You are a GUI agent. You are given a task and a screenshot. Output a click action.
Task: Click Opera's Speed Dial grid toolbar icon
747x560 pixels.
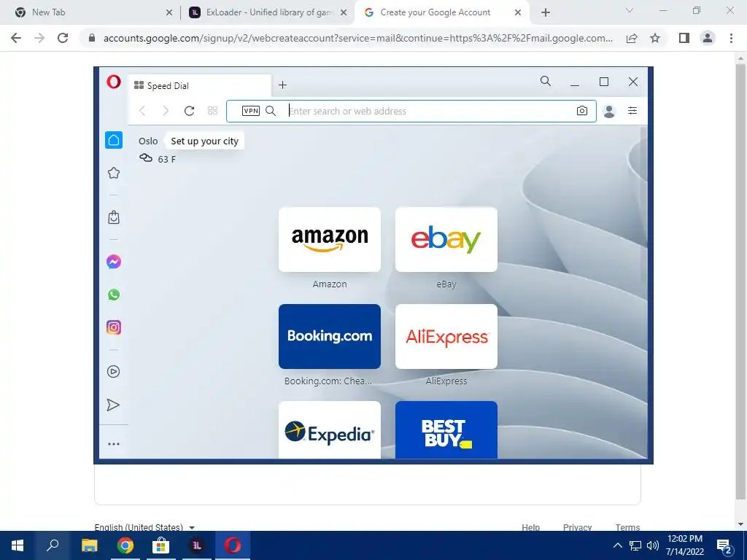click(212, 111)
